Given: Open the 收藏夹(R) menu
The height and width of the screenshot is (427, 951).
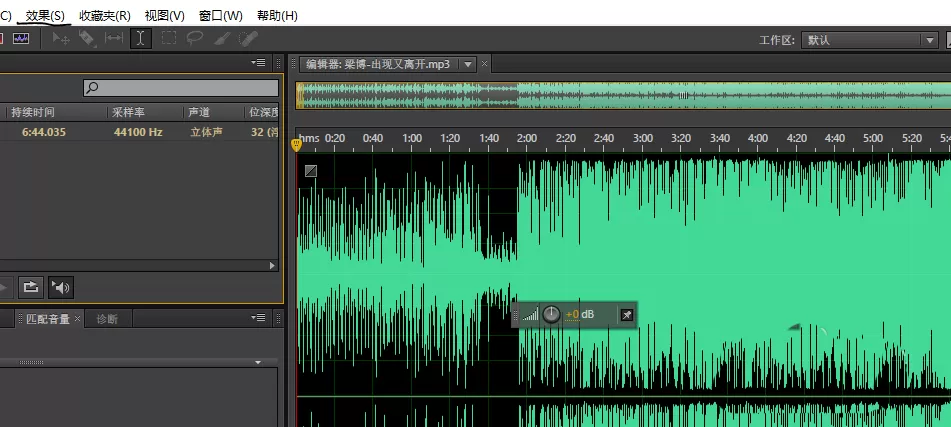Looking at the screenshot, I should click(x=104, y=16).
